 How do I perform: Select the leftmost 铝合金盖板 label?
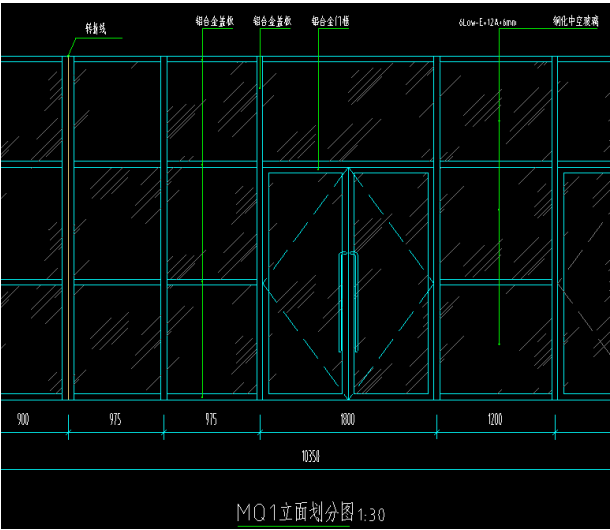coord(214,20)
